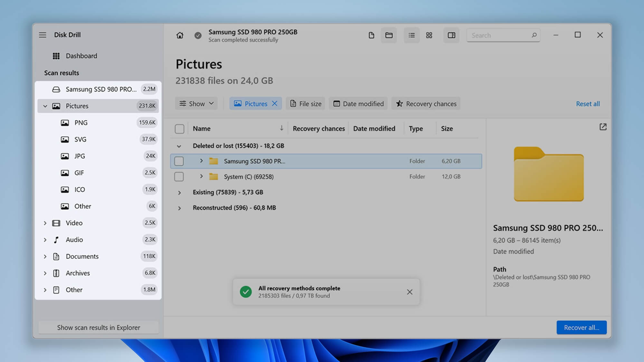Viewport: 644px width, 362px height.
Task: Expand the Documents category in sidebar
Action: [45, 256]
